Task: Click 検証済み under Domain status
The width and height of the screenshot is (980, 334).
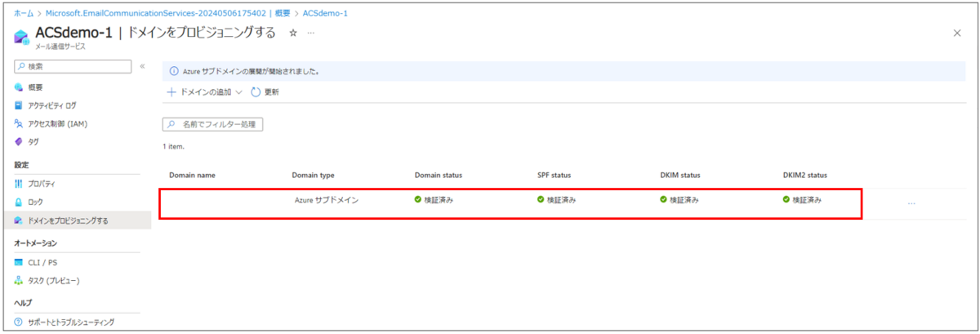Action: [434, 199]
